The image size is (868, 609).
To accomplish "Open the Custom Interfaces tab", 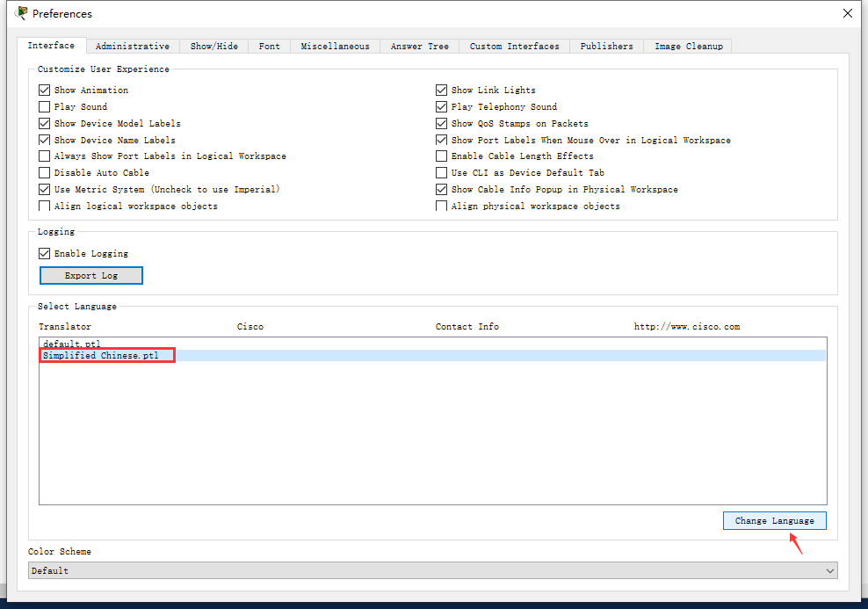I will pyautogui.click(x=514, y=47).
